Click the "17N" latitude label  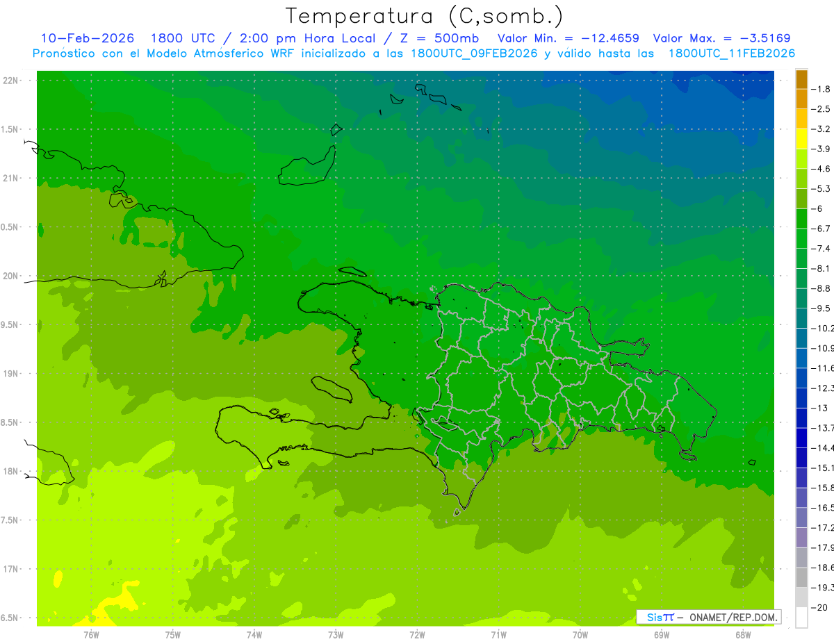(x=10, y=569)
